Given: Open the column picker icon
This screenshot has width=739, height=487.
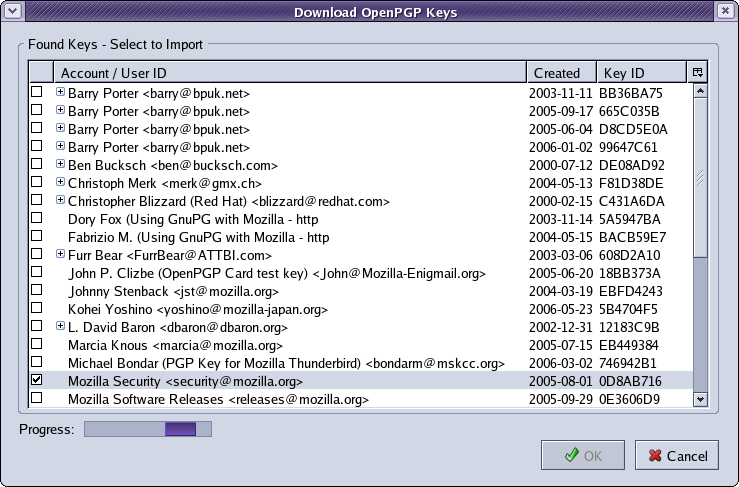Looking at the screenshot, I should 698,72.
